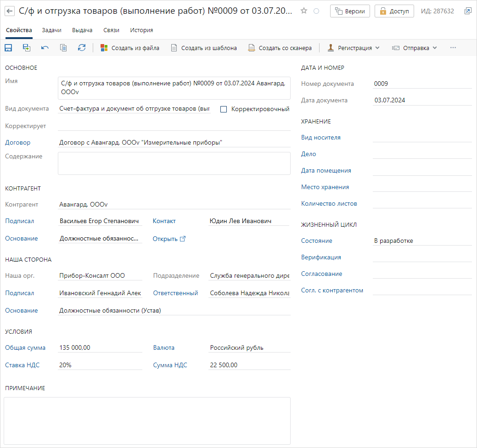
Task: Click the save and close icon
Action: coord(27,48)
